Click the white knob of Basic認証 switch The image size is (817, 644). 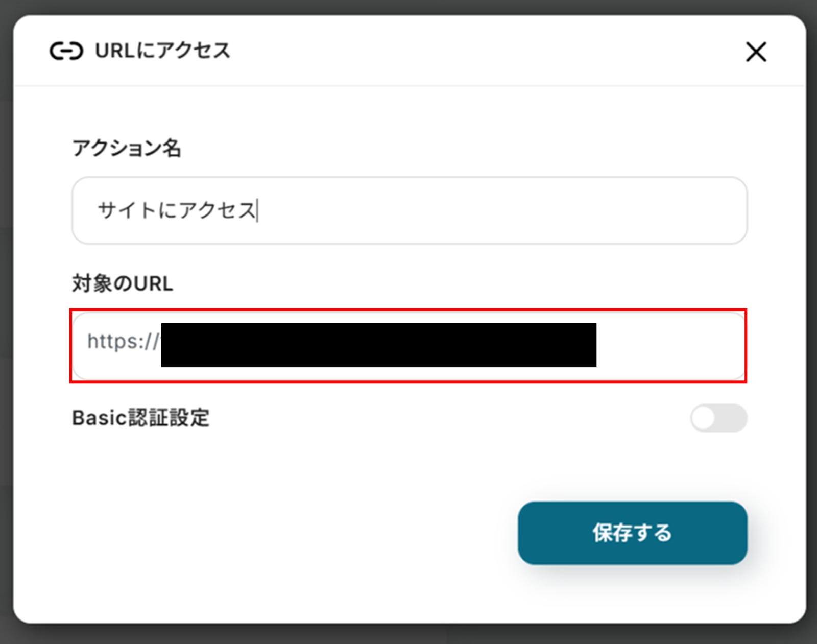704,418
